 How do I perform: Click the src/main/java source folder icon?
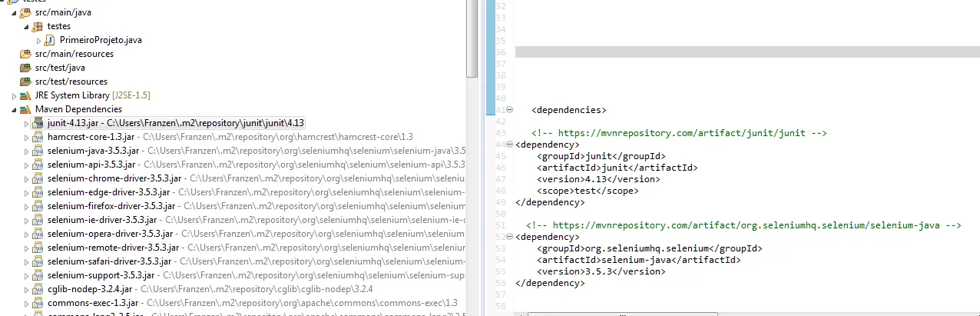pyautogui.click(x=25, y=12)
